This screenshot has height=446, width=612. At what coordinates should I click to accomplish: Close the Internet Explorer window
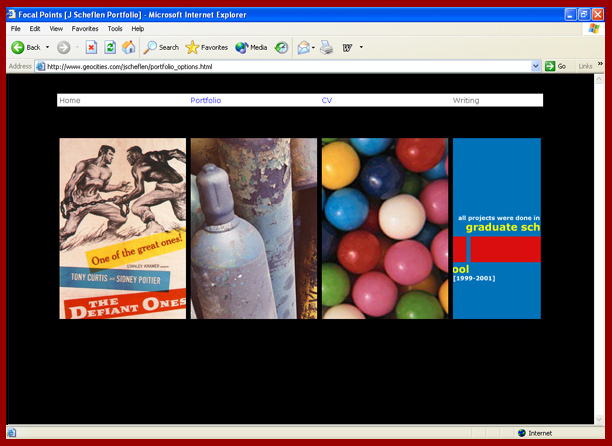tap(598, 15)
